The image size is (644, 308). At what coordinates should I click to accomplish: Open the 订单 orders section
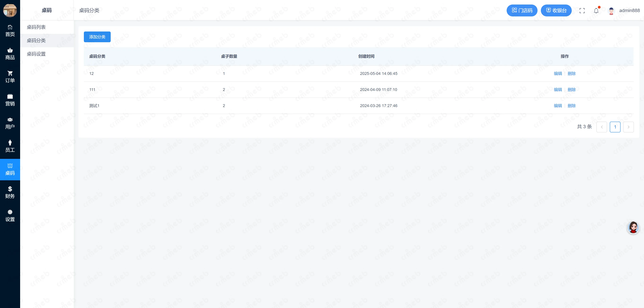(10, 77)
